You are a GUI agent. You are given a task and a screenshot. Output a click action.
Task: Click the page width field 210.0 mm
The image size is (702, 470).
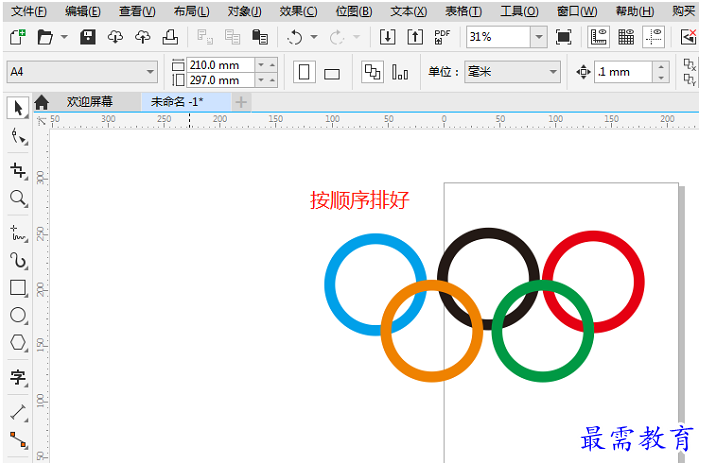click(x=221, y=65)
